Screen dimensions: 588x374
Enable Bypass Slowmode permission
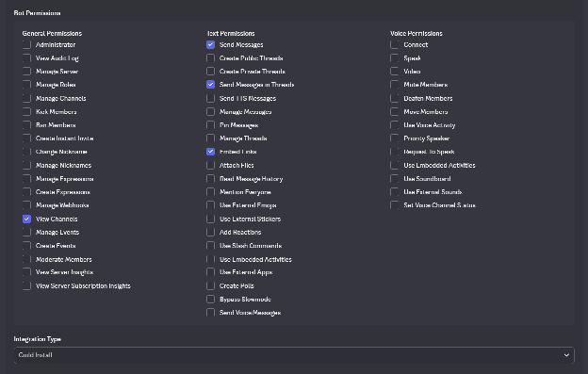point(210,299)
